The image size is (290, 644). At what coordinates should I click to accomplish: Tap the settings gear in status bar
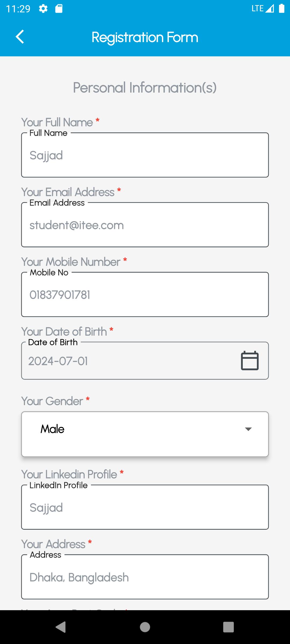pos(43,9)
